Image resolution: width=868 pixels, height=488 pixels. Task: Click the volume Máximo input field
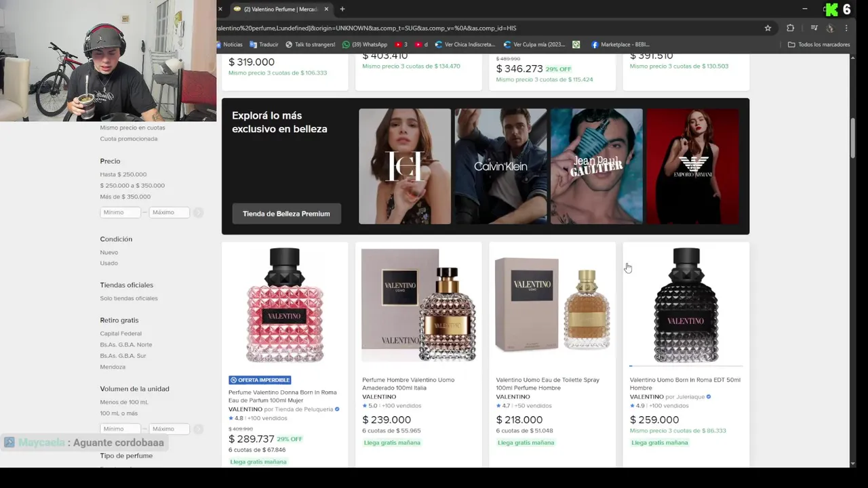(x=169, y=429)
